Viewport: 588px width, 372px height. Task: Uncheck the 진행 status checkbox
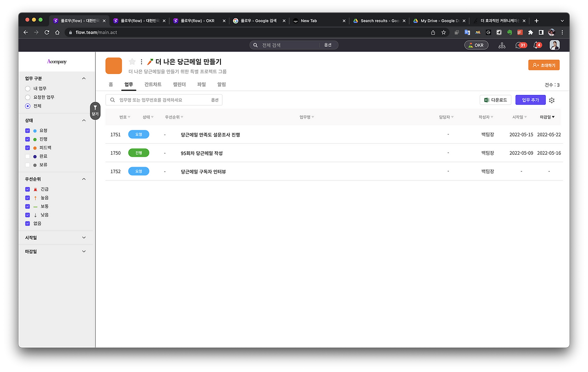(x=28, y=139)
